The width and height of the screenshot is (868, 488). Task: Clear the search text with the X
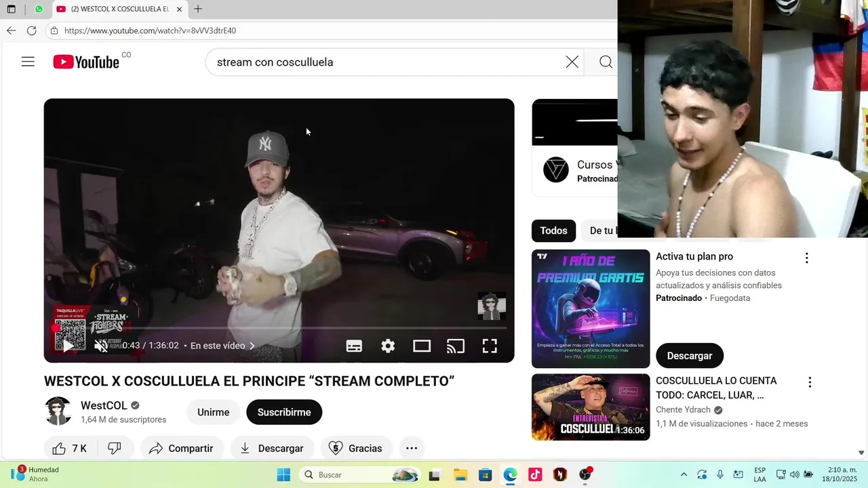pos(572,62)
